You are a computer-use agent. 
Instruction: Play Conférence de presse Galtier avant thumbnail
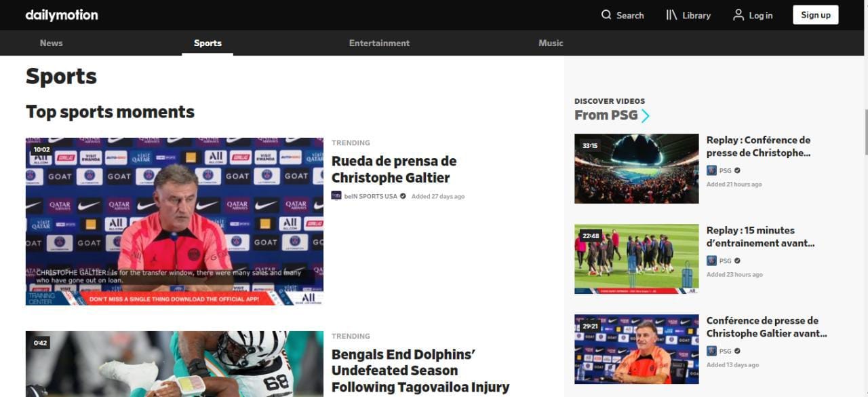coord(636,349)
